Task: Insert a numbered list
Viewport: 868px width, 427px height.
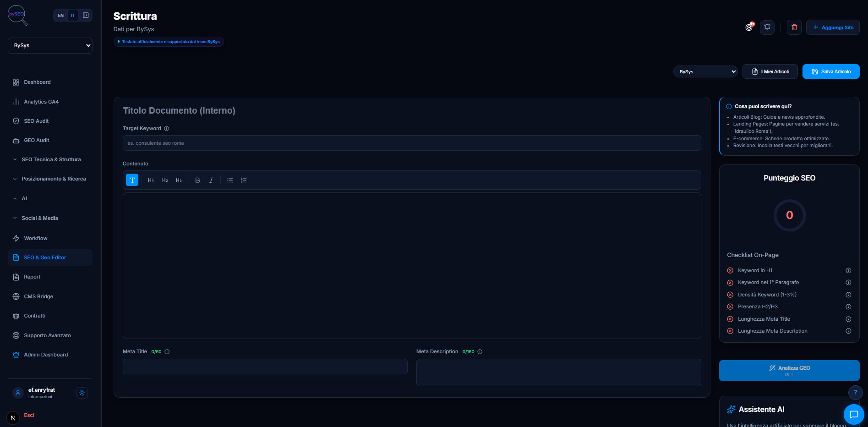Action: point(244,180)
